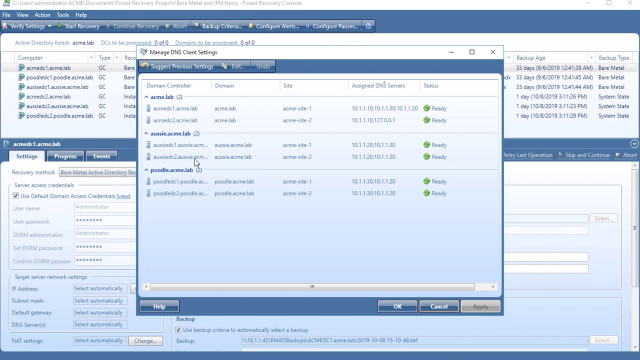Open Type column filter dropdown
640x360 pixels.
pos(117,58)
